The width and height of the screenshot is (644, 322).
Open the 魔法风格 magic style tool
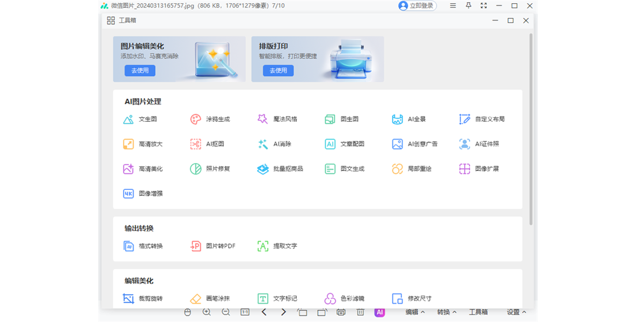click(277, 119)
